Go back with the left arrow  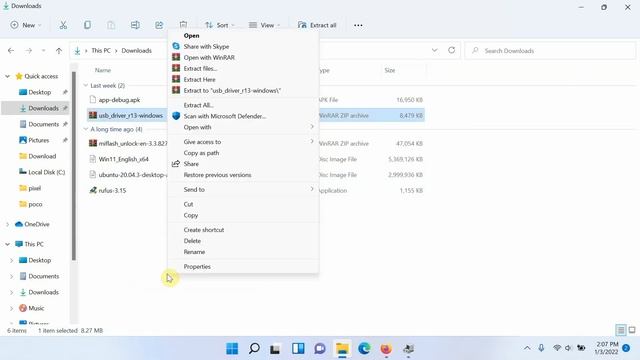(11, 51)
